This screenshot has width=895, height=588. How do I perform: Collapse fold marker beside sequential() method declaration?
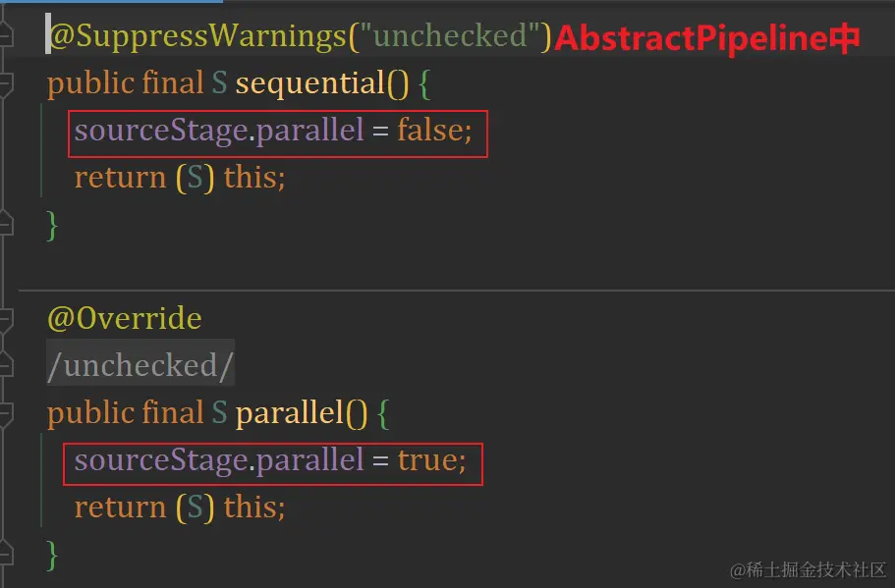pos(7,83)
